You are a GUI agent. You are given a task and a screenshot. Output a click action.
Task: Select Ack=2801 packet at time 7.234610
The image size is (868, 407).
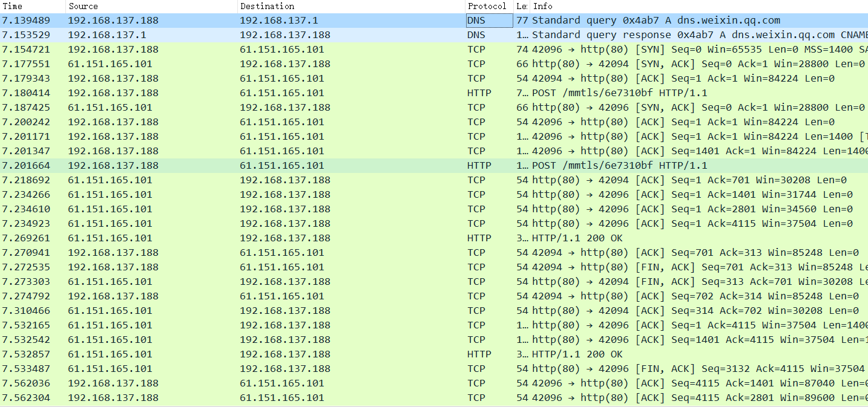click(x=434, y=209)
